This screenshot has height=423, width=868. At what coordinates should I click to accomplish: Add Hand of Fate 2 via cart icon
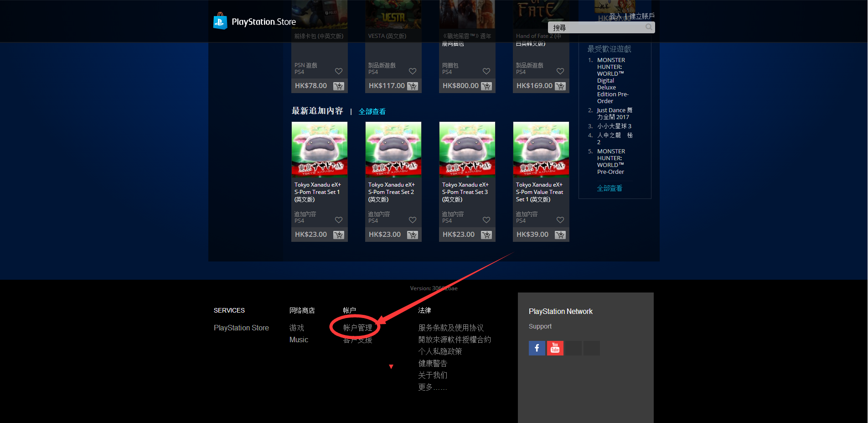coord(560,85)
